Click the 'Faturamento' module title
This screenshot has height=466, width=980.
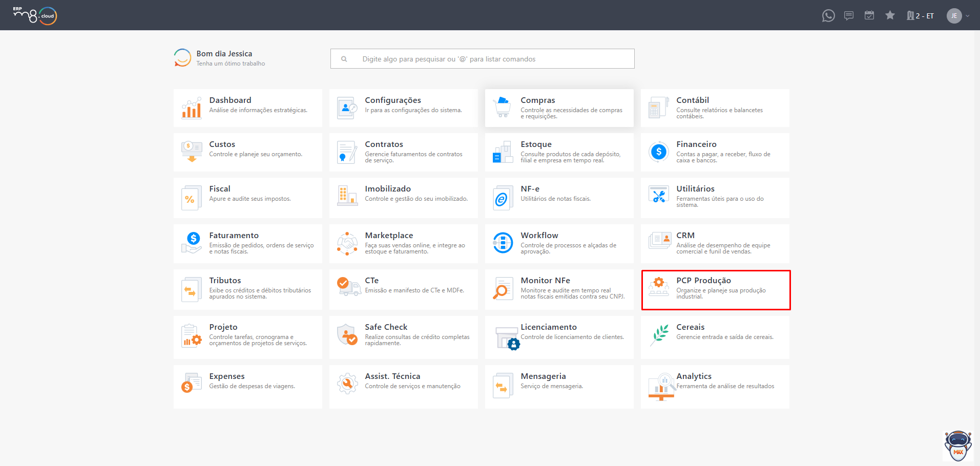[x=234, y=236]
